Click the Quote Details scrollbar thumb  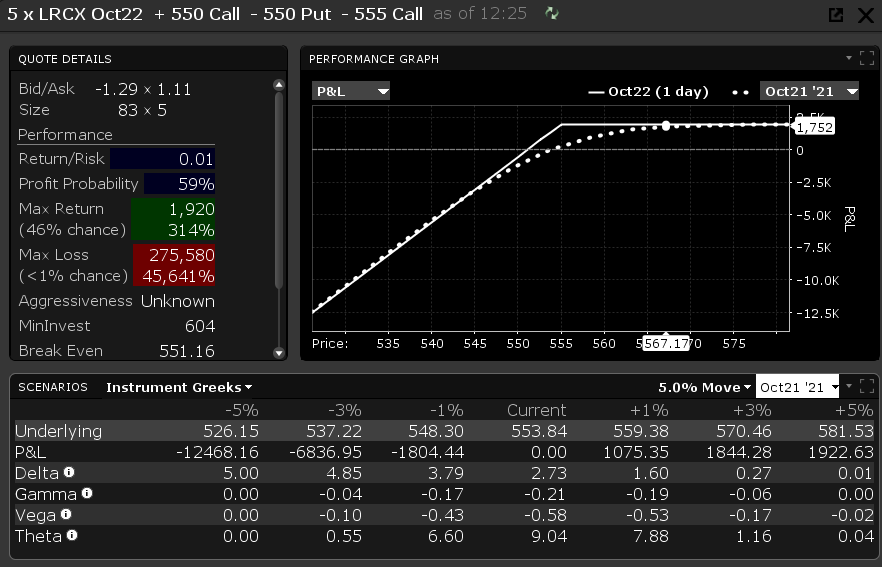(x=278, y=190)
